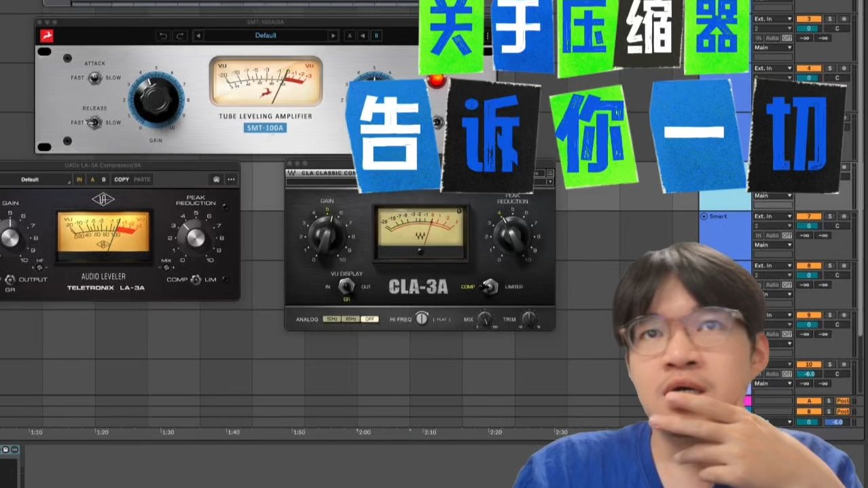Set CLA-3A analog to 50Hz

tap(331, 319)
